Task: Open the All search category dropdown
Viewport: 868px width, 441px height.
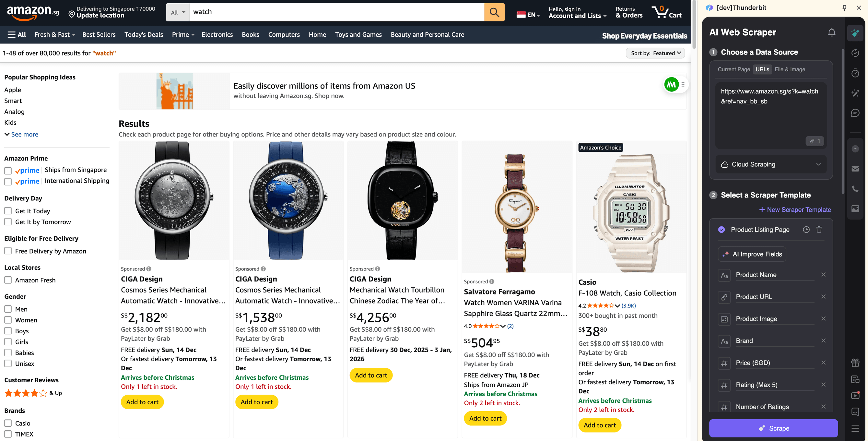Action: pyautogui.click(x=178, y=12)
